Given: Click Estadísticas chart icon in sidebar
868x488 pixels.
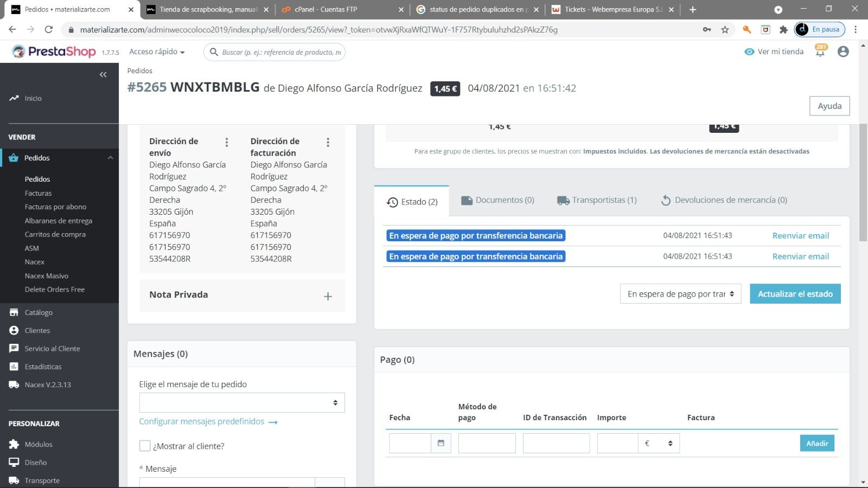Looking at the screenshot, I should pyautogui.click(x=14, y=367).
